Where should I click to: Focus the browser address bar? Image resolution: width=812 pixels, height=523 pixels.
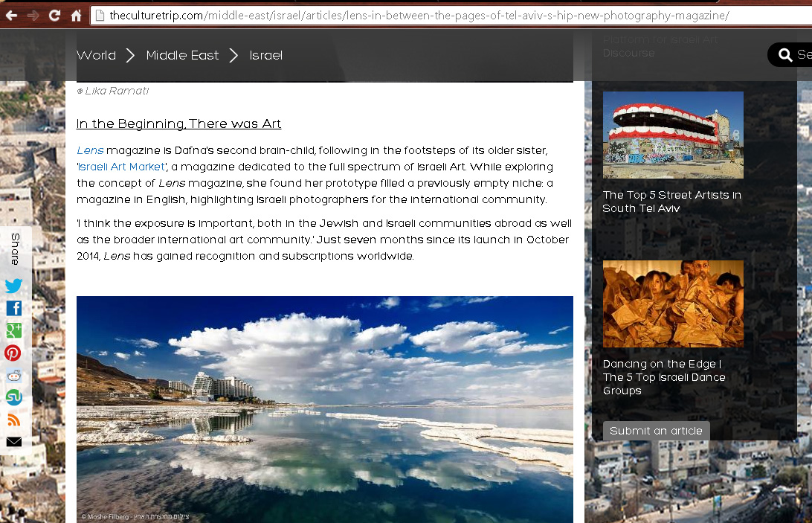pos(451,16)
